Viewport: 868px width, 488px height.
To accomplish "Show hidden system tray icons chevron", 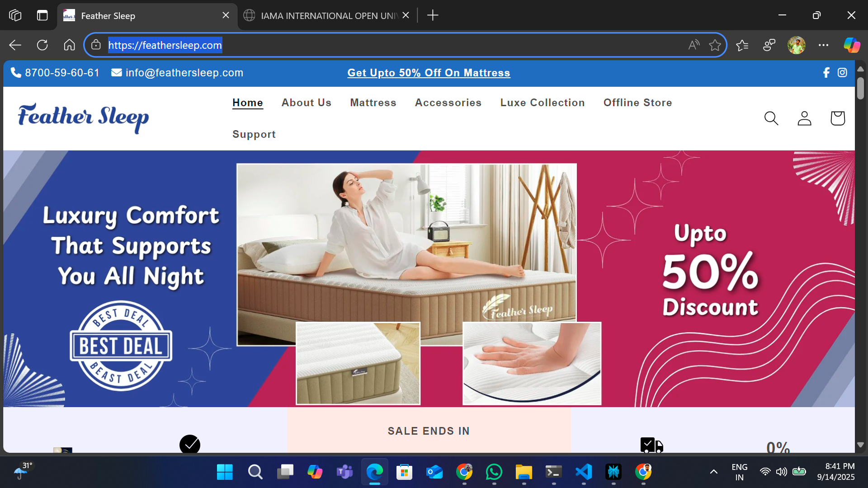I will point(713,472).
